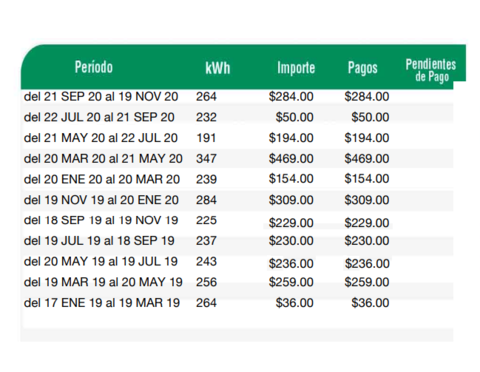This screenshot has height=372, width=480.
Task: Click the 191 kWh value
Action: (206, 138)
